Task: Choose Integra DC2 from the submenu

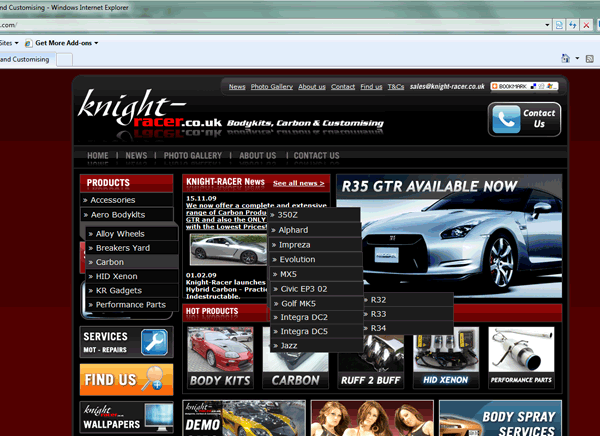Action: pyautogui.click(x=317, y=317)
